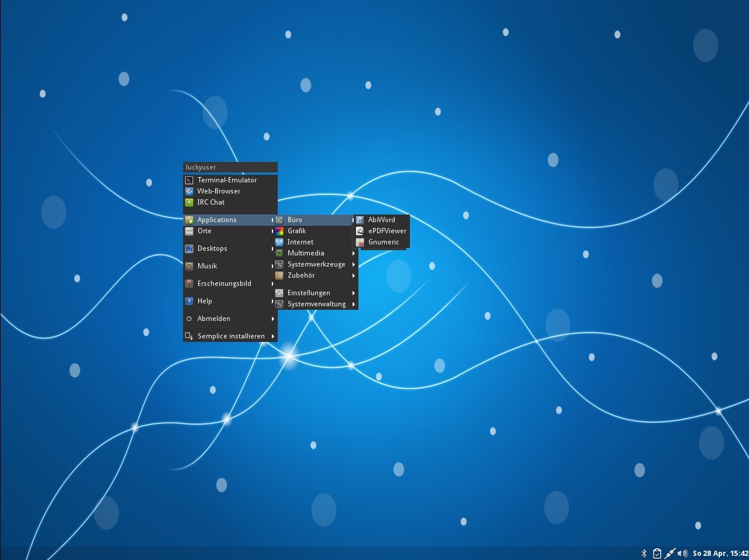Image resolution: width=749 pixels, height=560 pixels.
Task: Select the Internet menu category
Action: (x=300, y=242)
